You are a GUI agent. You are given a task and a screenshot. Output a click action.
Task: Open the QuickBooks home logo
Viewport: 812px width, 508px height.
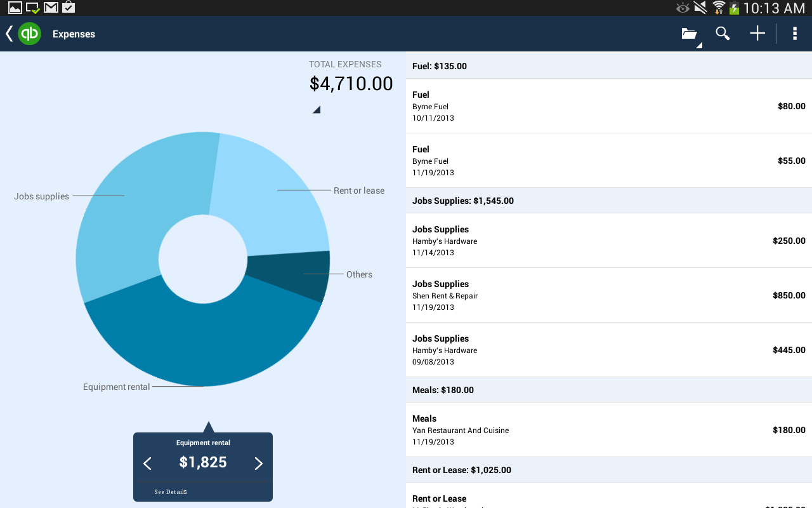(29, 33)
